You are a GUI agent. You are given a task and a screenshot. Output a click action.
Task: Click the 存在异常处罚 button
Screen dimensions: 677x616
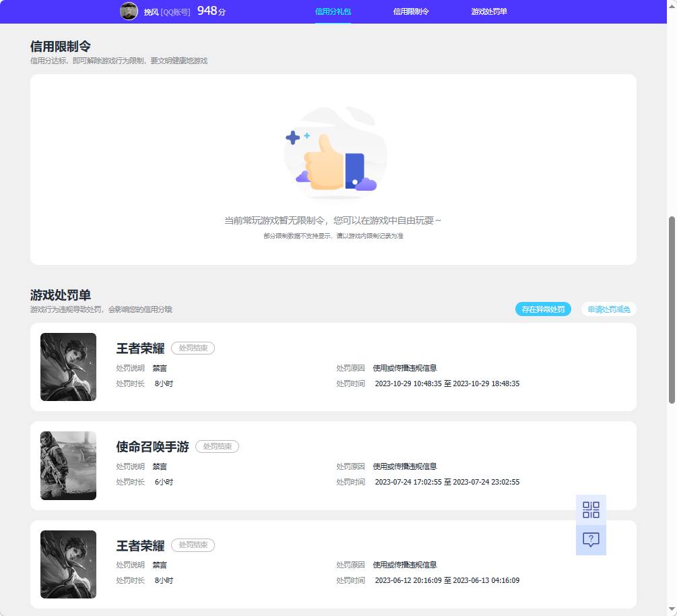[x=543, y=309]
